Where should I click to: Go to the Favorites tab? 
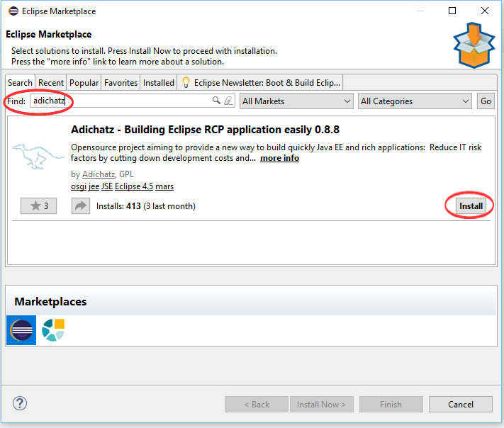pos(121,83)
